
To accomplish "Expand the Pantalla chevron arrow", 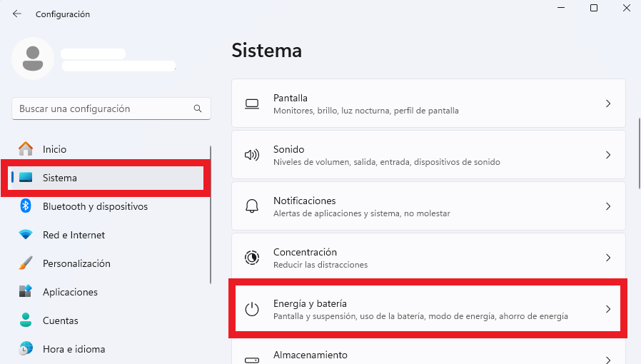I will [x=608, y=103].
